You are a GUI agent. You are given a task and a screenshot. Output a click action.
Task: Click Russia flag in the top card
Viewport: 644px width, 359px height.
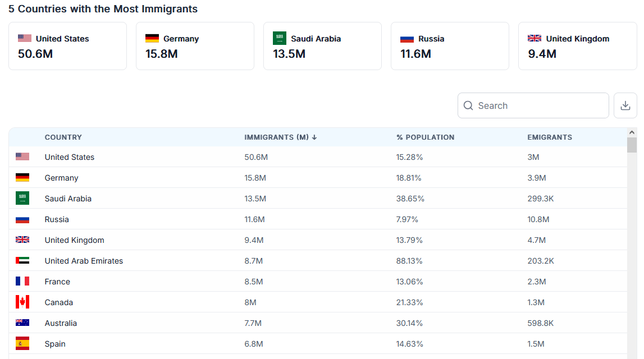tap(407, 39)
